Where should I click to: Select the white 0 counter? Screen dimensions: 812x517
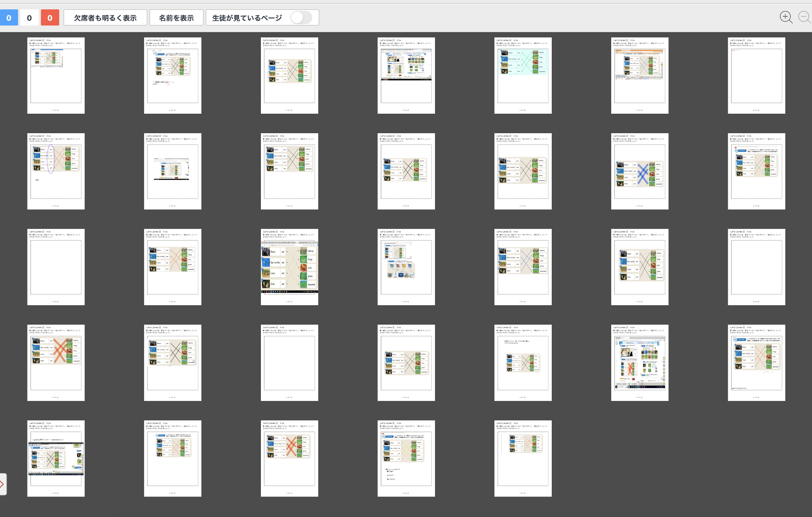29,18
